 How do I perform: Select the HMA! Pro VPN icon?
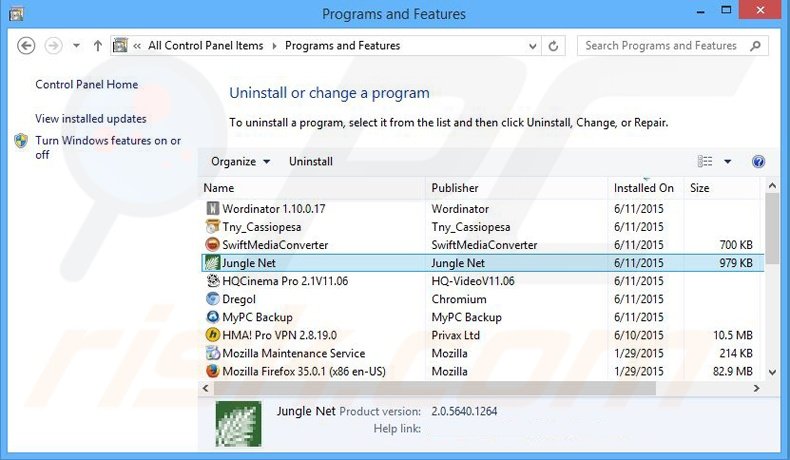tap(213, 335)
